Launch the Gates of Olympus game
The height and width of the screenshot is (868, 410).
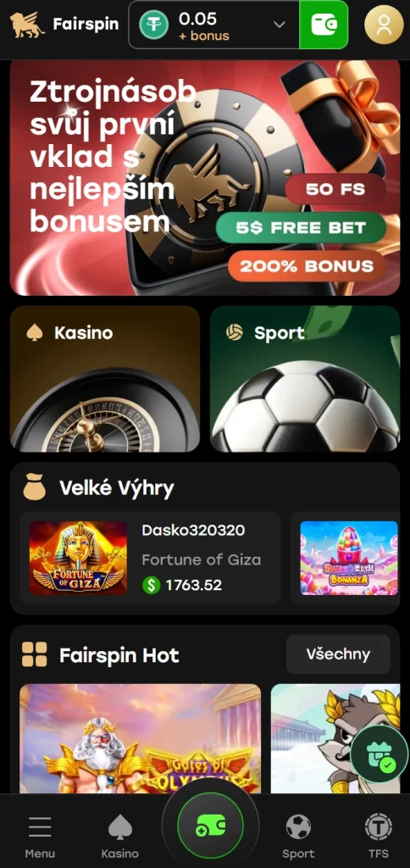click(x=140, y=738)
